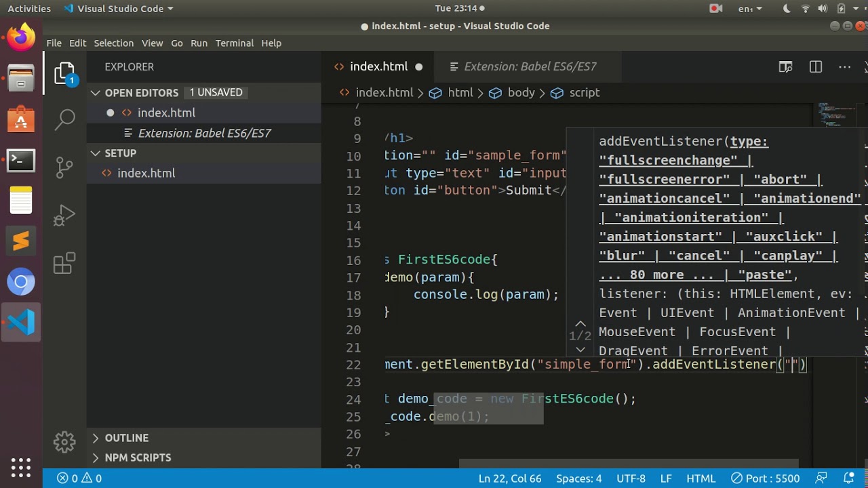The width and height of the screenshot is (868, 488).
Task: Expand the Outline section
Action: pos(203,438)
